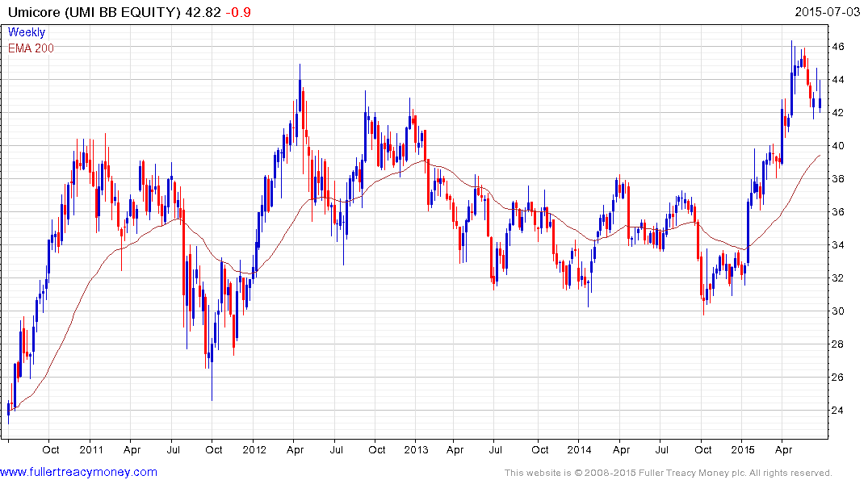Click the -0.9 price change value
This screenshot has width=868, height=484.
pos(238,12)
